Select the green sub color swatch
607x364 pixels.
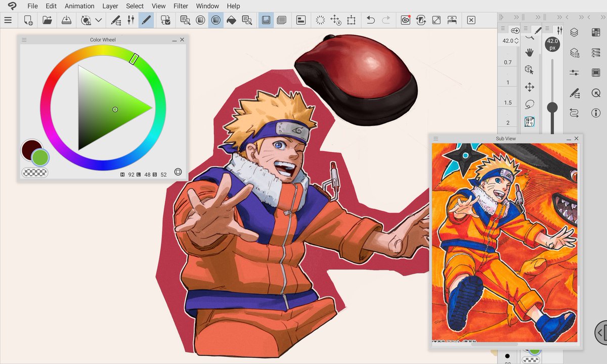(x=40, y=158)
